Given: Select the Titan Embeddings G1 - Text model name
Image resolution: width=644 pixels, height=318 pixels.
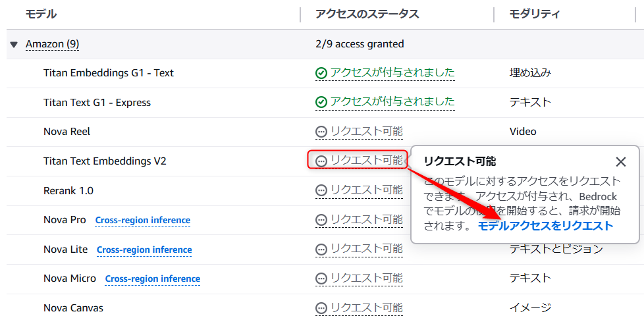Looking at the screenshot, I should 109,73.
